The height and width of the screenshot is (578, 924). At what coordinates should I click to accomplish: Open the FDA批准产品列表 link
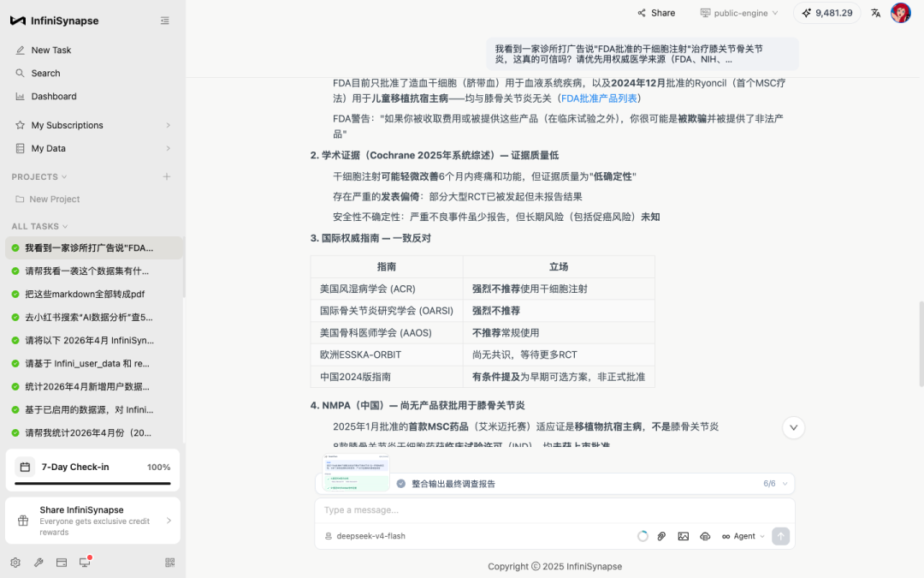coord(599,98)
